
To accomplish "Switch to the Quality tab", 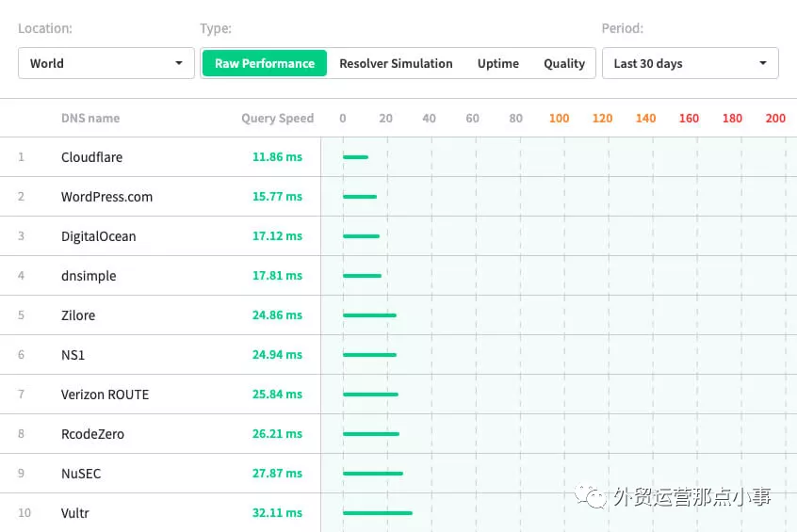I will click(x=564, y=63).
